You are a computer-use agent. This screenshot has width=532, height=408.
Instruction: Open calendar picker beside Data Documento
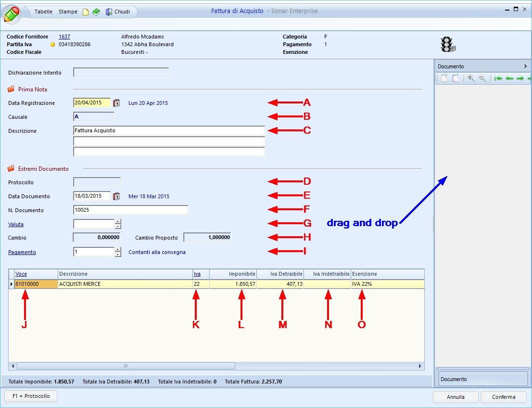point(116,196)
